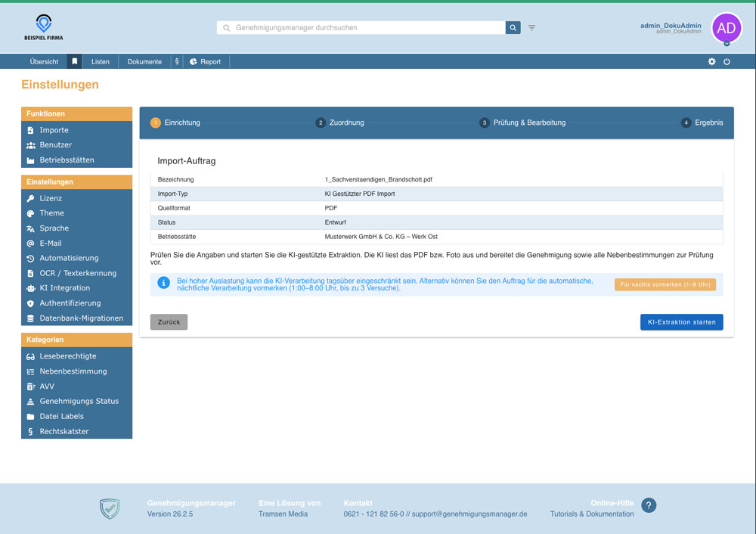Open OCR / Texterkennung settings
The width and height of the screenshot is (756, 534).
point(76,273)
